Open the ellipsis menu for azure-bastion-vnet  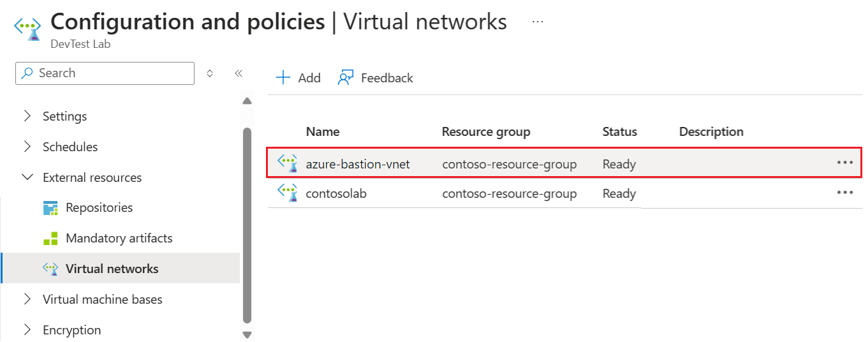[845, 163]
